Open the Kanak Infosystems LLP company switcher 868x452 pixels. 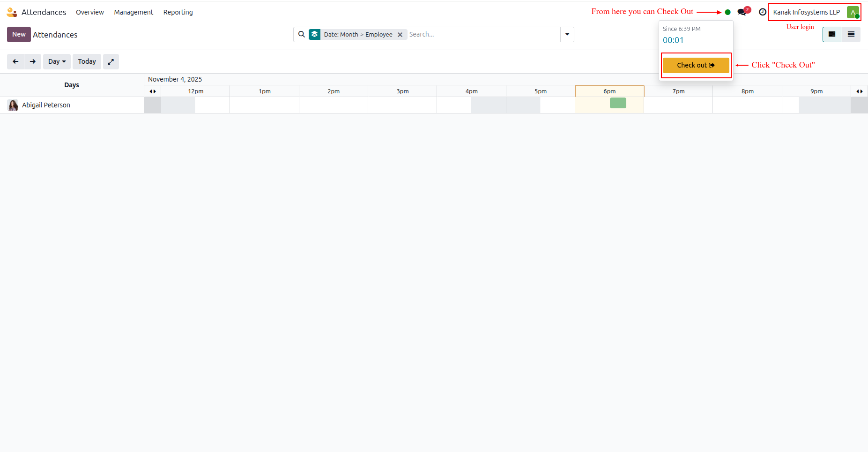click(807, 12)
